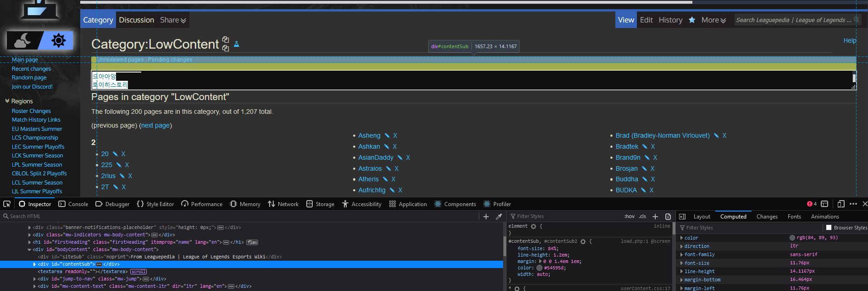Viewport: 868px width, 291px height.
Task: Click the load.php:1 stylesheet source link
Action: click(x=634, y=241)
